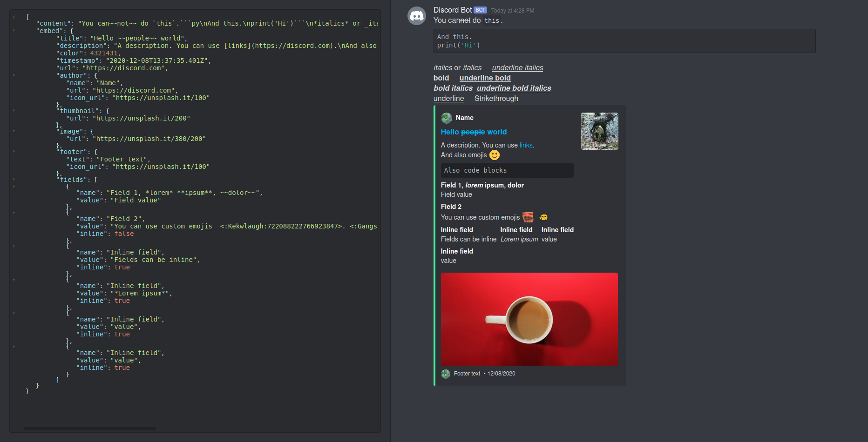Collapse the "embed" object fold arrow

14,31
